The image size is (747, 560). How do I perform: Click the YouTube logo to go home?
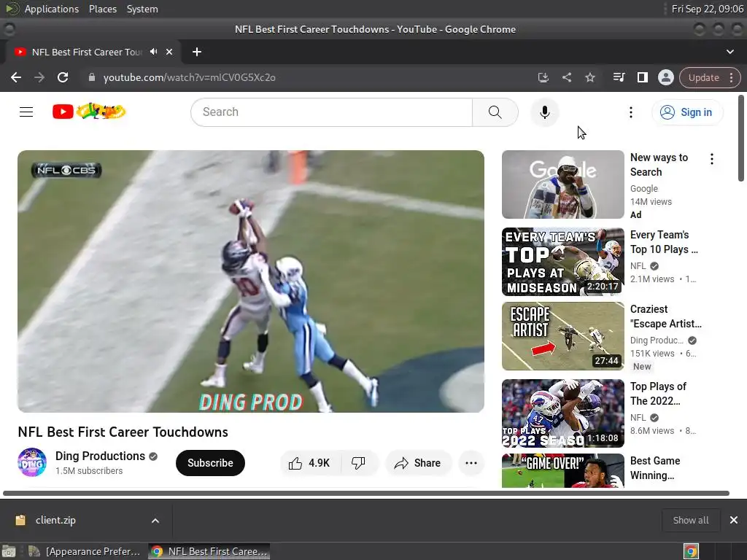[89, 112]
